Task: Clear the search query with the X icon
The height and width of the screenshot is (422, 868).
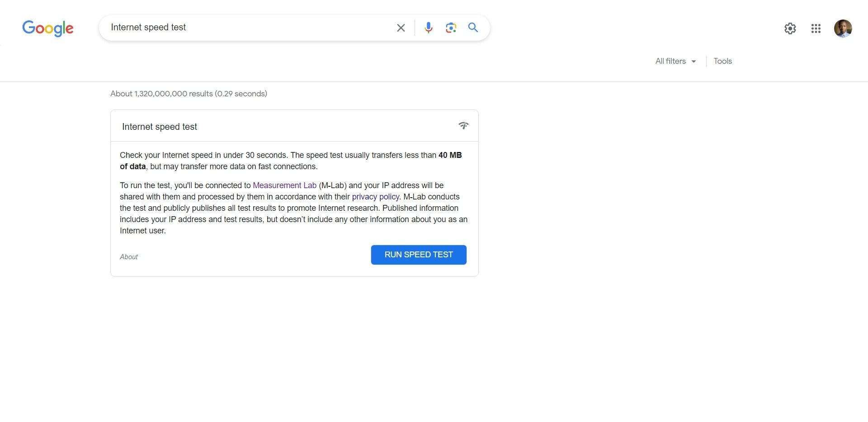Action: pos(401,28)
